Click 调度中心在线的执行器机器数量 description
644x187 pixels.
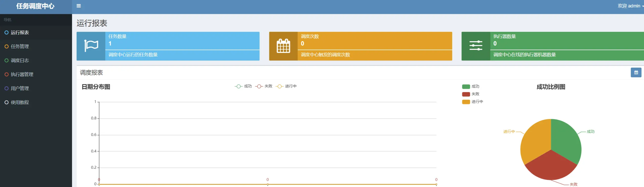524,55
